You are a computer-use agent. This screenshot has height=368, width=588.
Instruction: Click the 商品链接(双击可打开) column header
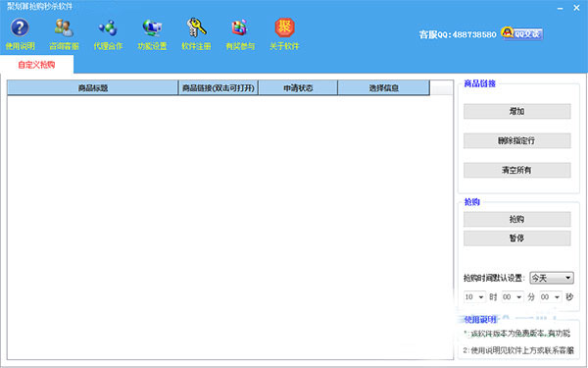click(219, 88)
